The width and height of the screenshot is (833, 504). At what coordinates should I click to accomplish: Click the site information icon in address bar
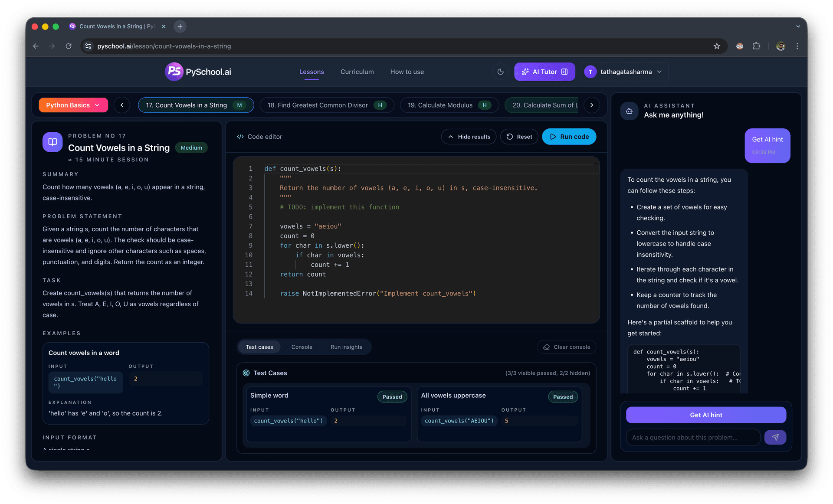pyautogui.click(x=88, y=46)
